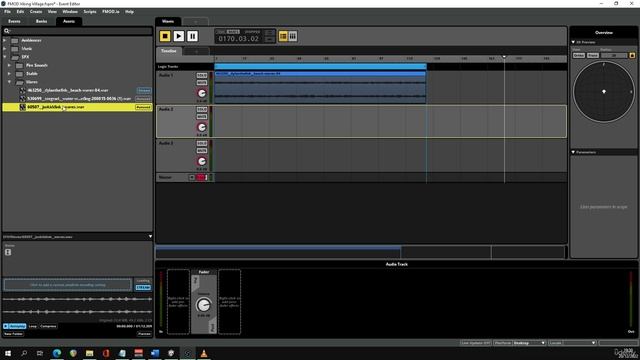Collapse the 3D Preview section

[573, 42]
